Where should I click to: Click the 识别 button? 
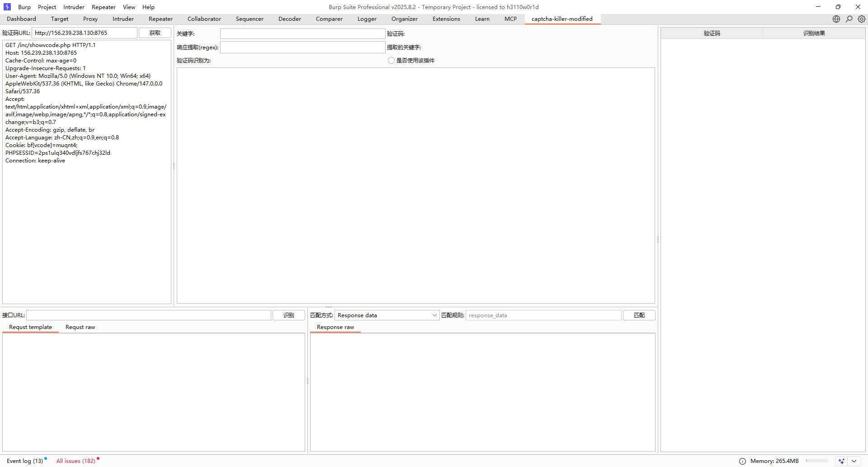coord(288,315)
